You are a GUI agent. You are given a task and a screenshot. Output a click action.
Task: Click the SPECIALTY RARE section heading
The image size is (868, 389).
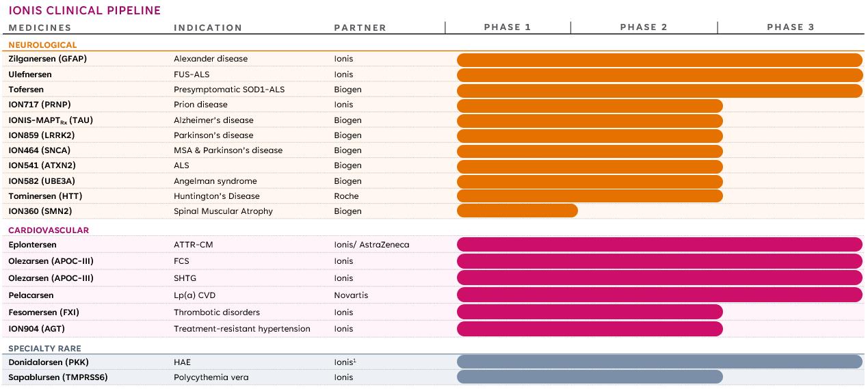[44, 349]
